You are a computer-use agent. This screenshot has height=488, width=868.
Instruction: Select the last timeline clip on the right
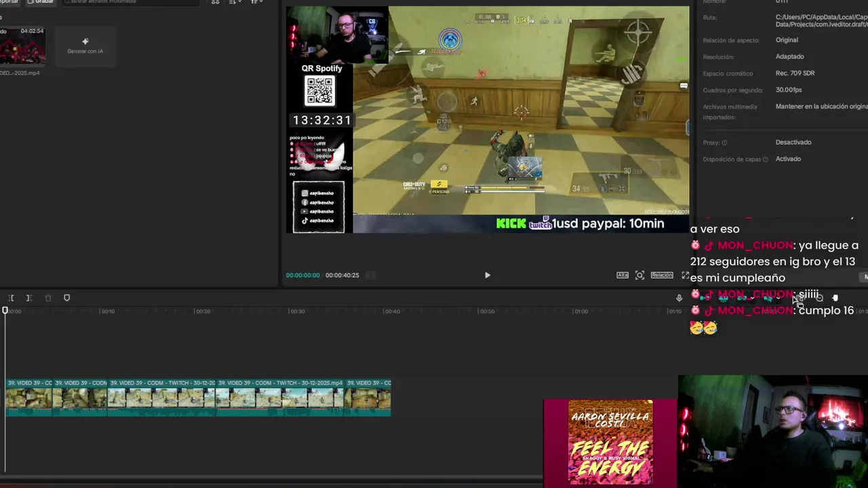(x=368, y=397)
